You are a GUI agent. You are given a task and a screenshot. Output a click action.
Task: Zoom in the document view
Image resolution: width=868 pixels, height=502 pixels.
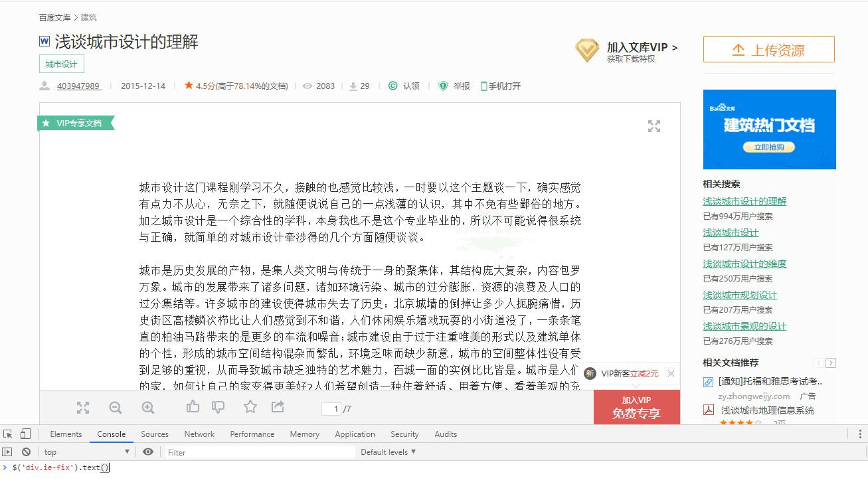click(x=148, y=407)
